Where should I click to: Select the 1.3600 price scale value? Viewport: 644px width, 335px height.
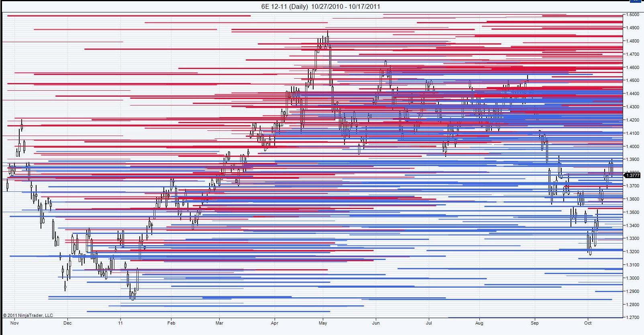tap(633, 199)
